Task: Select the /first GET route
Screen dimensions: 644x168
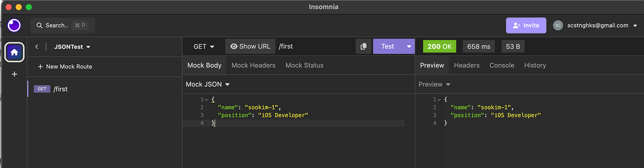Action: (60, 89)
